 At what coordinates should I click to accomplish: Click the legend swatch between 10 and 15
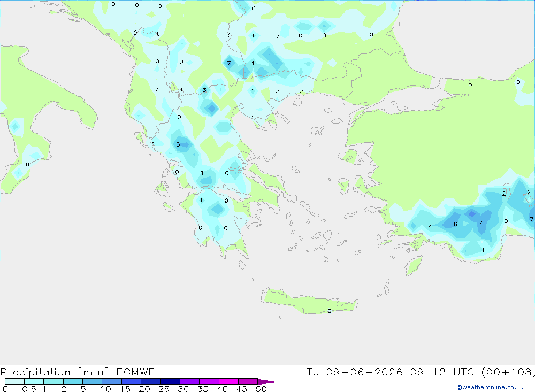coord(112,381)
